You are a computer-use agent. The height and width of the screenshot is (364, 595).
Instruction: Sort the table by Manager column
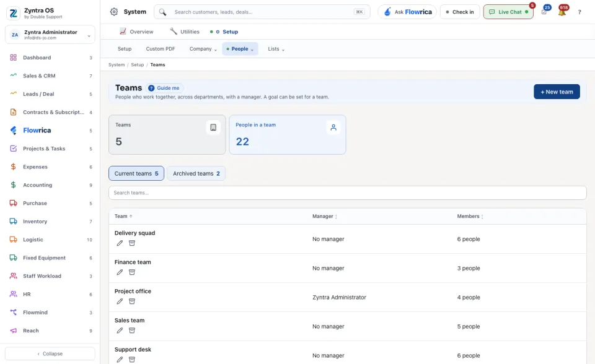[325, 216]
